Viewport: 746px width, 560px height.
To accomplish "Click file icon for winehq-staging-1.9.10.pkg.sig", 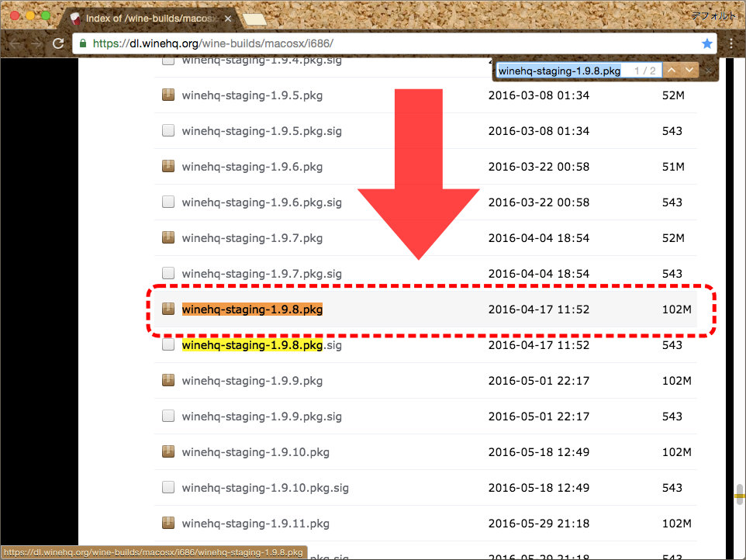I will (x=168, y=487).
